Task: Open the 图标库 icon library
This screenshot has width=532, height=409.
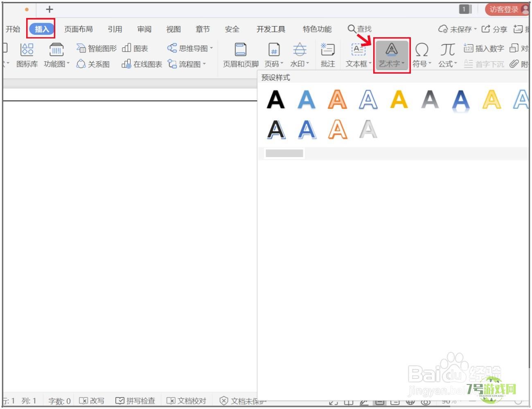Action: coord(27,55)
